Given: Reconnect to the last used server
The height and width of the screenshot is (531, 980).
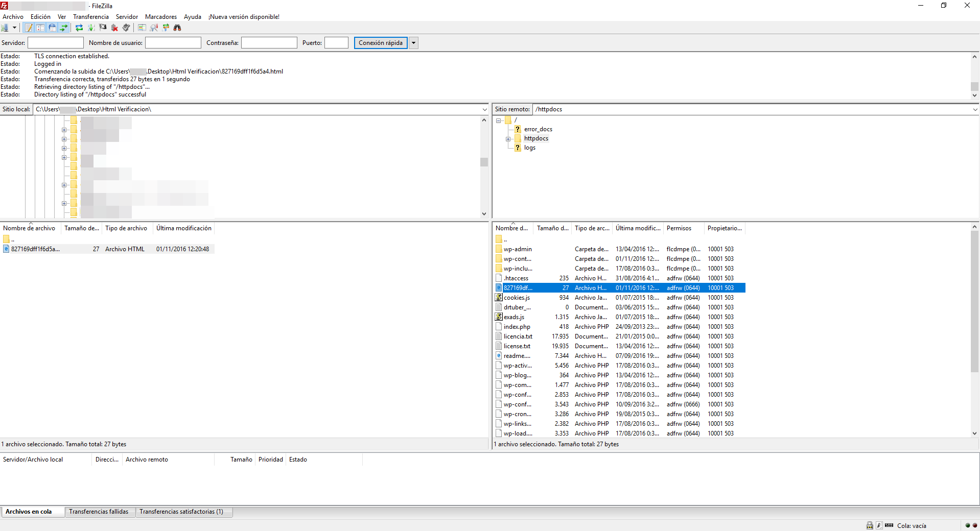Looking at the screenshot, I should tap(126, 28).
